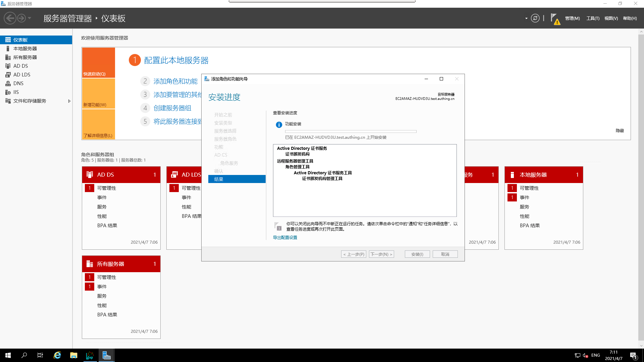Screen dimensions: 644x362
Task: Select IIS in the sidebar
Action: point(16,92)
